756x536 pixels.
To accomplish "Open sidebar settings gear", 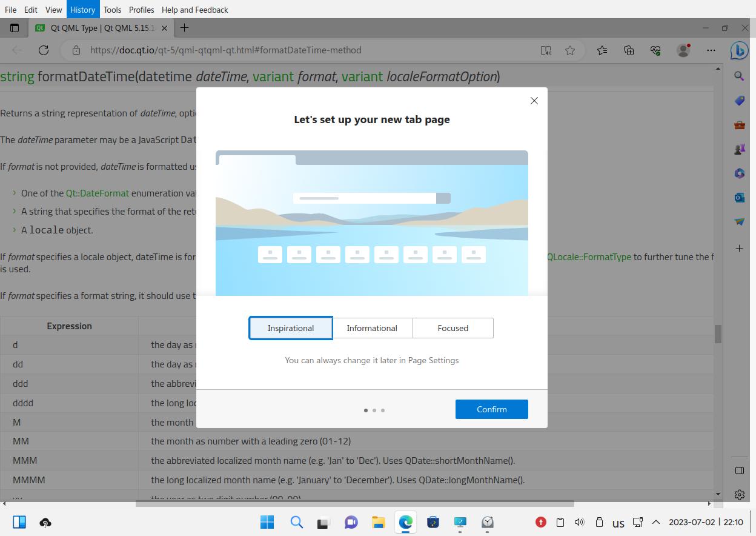I will [739, 495].
